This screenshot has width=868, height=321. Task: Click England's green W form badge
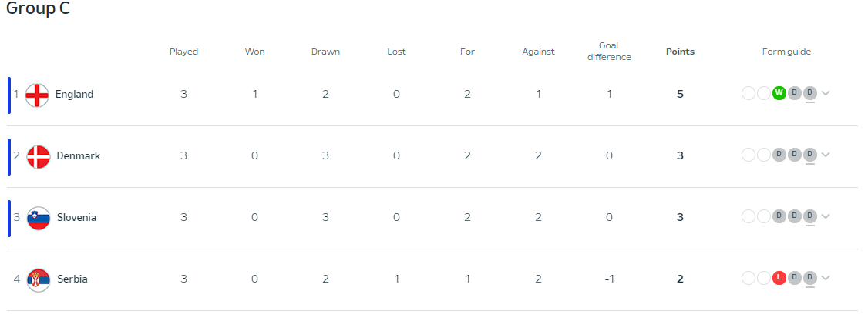[x=779, y=93]
